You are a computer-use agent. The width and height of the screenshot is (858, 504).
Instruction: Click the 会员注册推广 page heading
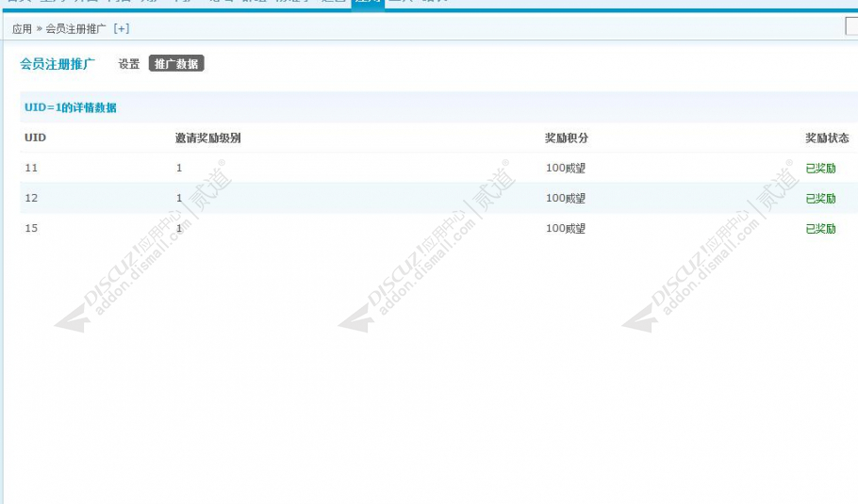point(58,64)
